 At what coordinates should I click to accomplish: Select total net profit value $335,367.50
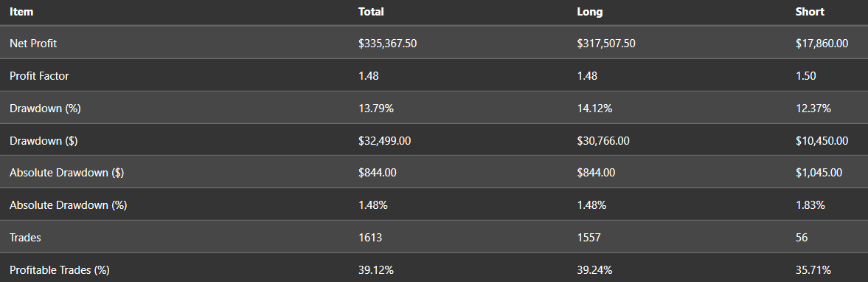[387, 44]
